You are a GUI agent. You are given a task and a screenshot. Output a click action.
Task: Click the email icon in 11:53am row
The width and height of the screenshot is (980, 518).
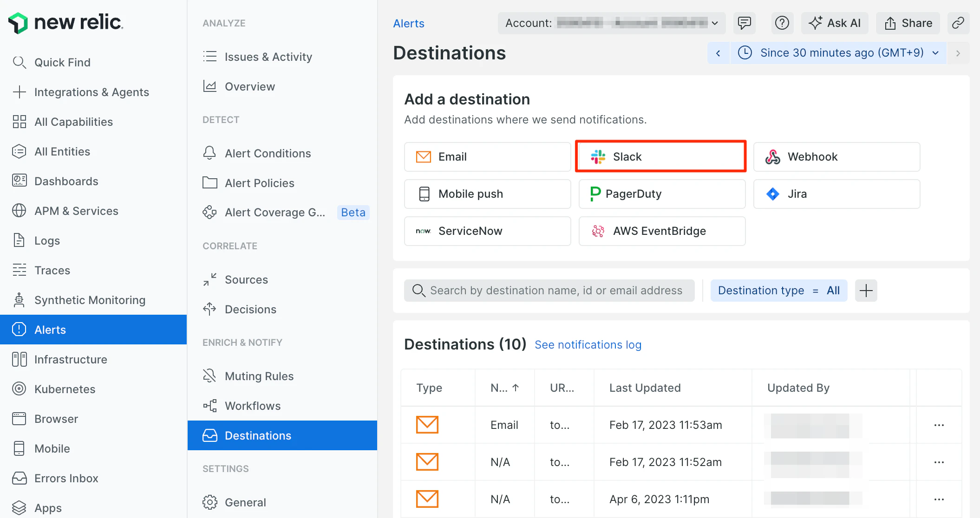point(427,425)
